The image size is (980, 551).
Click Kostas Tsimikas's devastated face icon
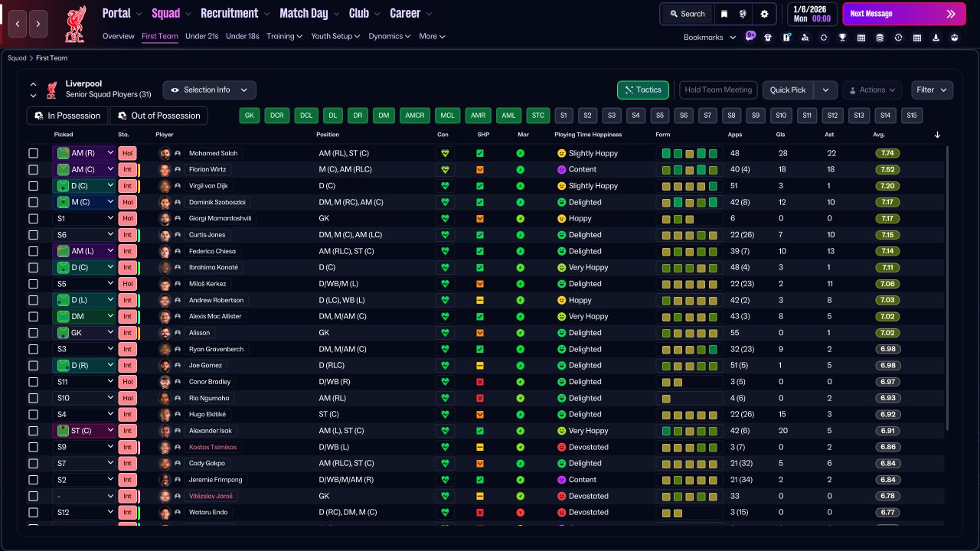coord(561,447)
